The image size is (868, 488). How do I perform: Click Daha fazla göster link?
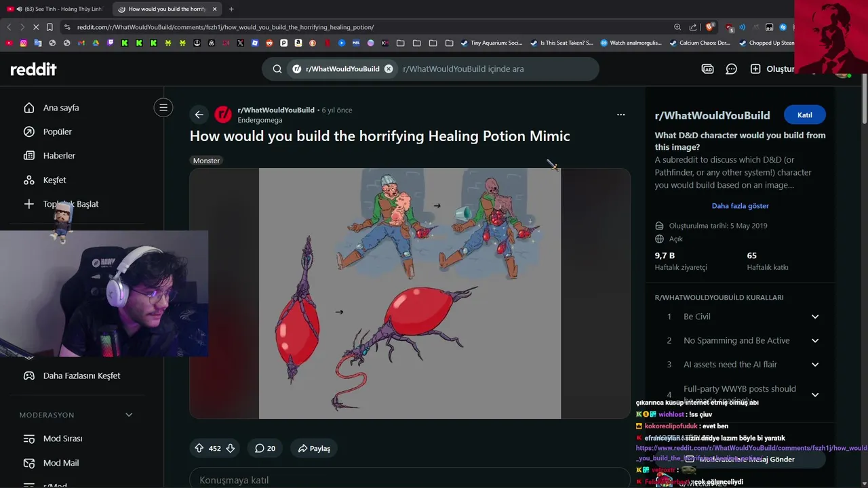740,205
